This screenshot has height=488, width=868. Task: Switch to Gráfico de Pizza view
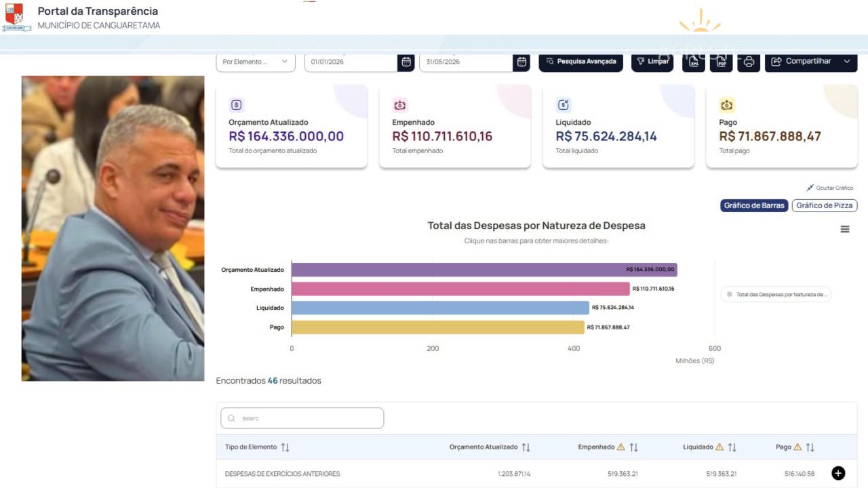pyautogui.click(x=824, y=205)
